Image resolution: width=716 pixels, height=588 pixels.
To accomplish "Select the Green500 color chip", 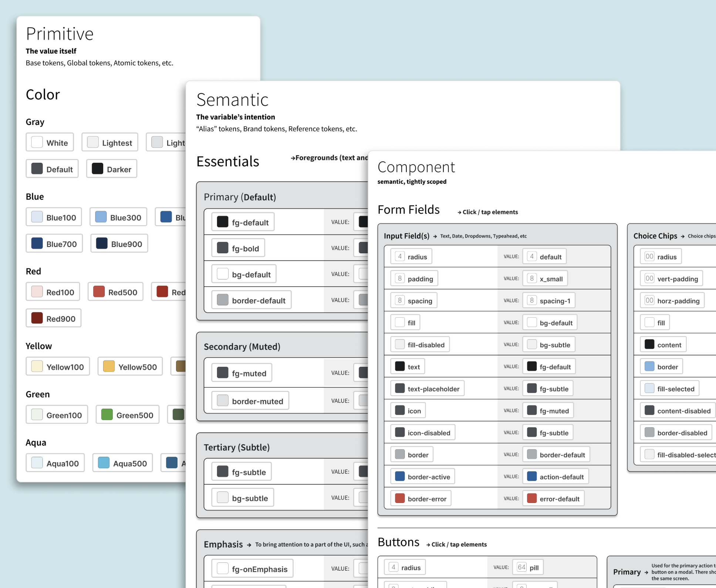I will (128, 415).
